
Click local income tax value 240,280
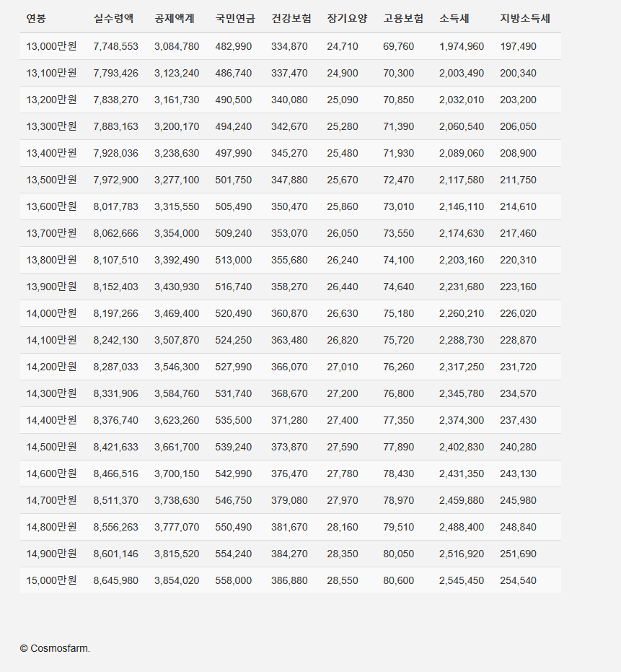(x=518, y=447)
